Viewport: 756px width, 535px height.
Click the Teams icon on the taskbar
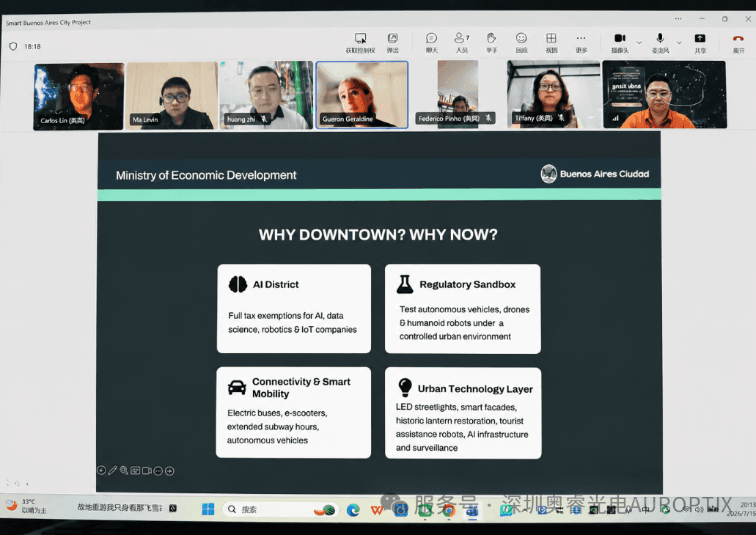click(x=472, y=510)
